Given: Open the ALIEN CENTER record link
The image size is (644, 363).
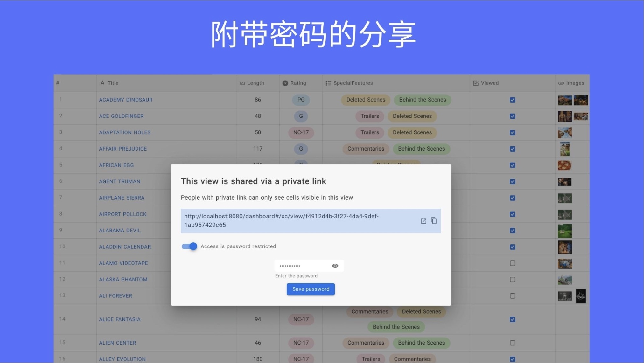Looking at the screenshot, I should [x=117, y=343].
